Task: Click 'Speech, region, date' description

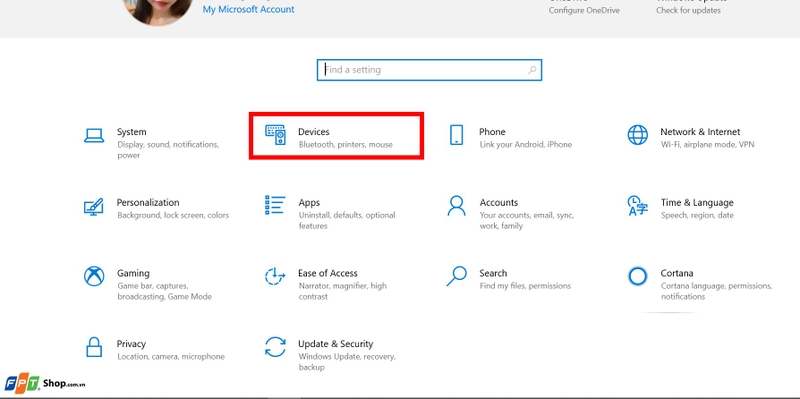Action: pos(697,215)
